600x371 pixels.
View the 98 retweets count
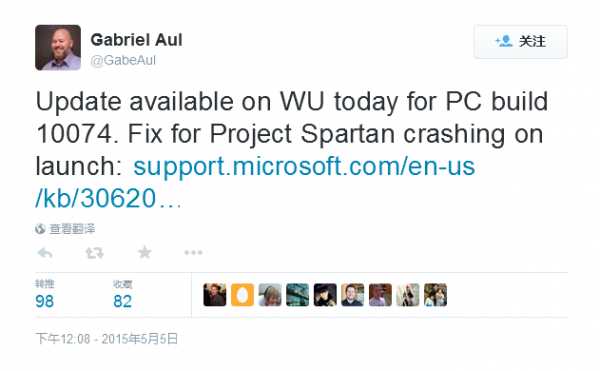pos(44,301)
